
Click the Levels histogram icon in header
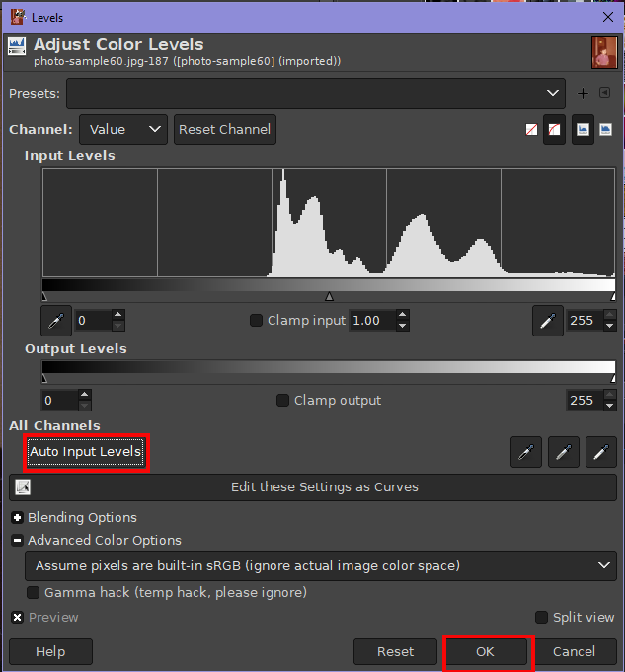coord(17,46)
